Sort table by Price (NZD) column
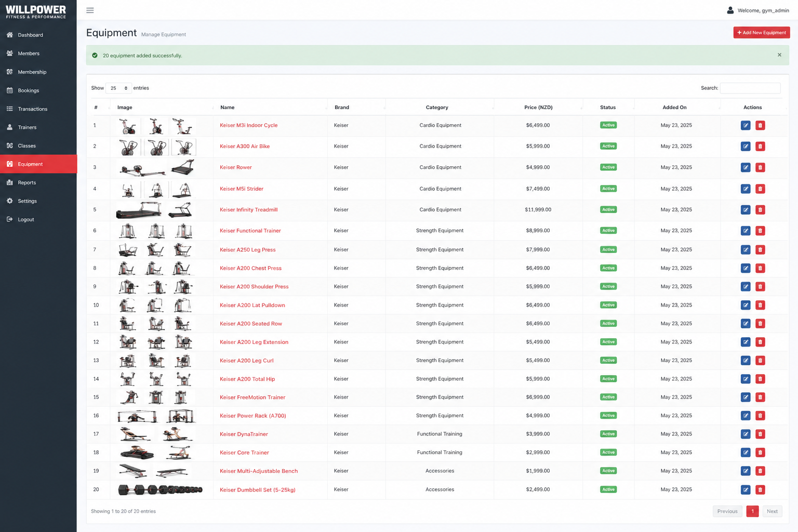798x532 pixels. (x=538, y=108)
